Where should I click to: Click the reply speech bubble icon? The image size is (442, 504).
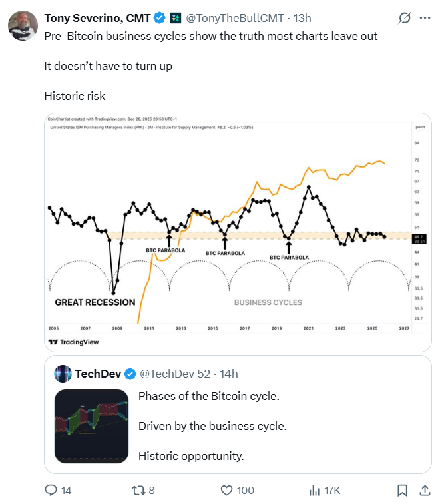(52, 490)
